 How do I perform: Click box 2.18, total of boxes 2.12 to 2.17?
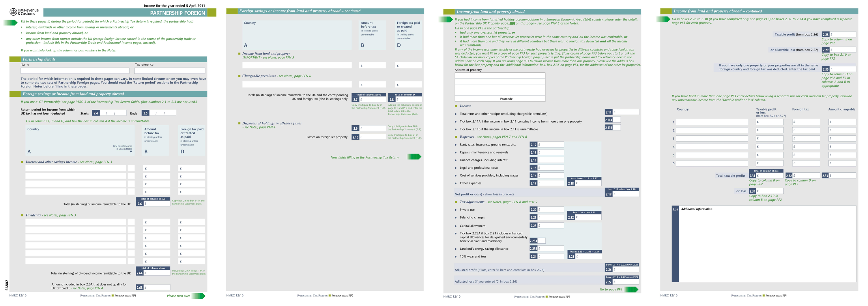click(x=588, y=183)
